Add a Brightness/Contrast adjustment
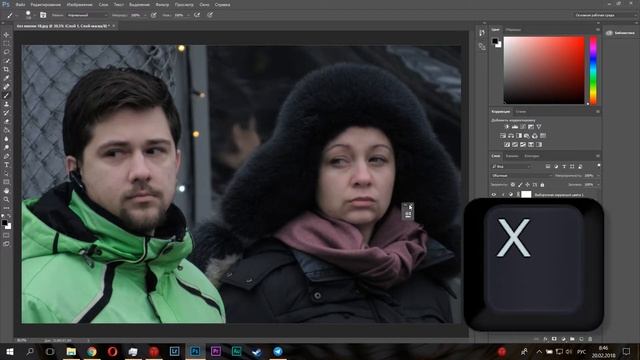Viewport: 640px width, 360px height. click(x=507, y=127)
